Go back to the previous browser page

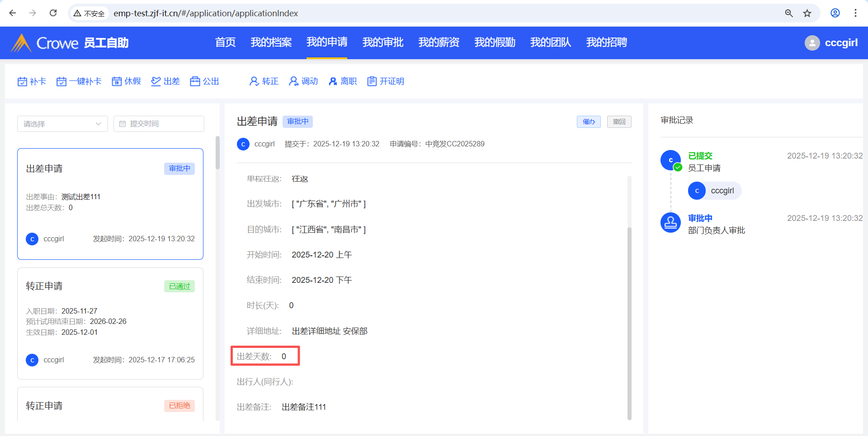tap(13, 13)
